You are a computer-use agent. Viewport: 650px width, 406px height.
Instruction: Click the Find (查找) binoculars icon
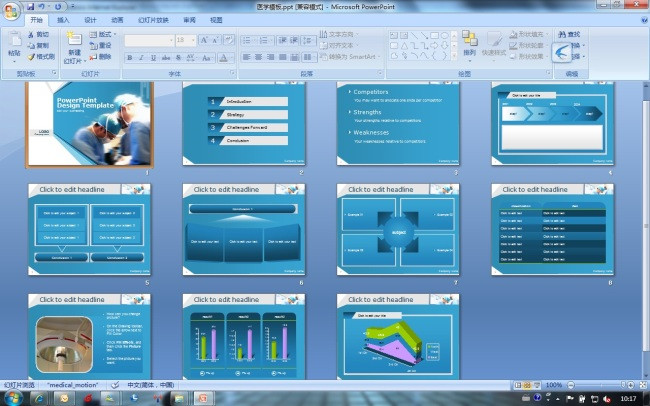click(560, 34)
